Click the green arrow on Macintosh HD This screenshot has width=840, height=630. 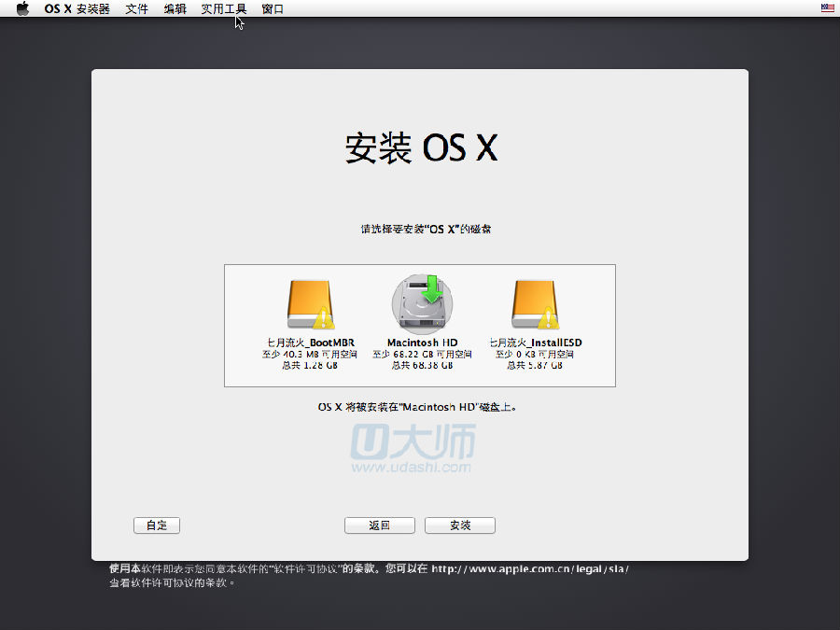pos(432,289)
